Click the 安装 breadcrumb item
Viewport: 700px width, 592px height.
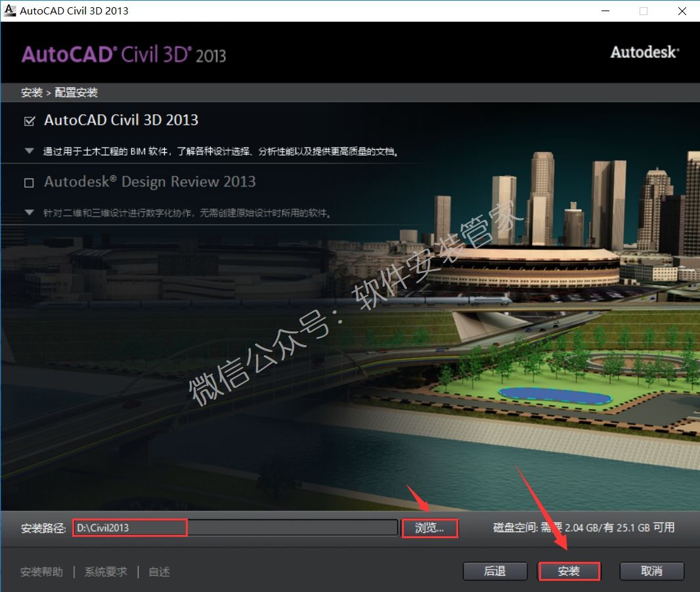click(32, 93)
